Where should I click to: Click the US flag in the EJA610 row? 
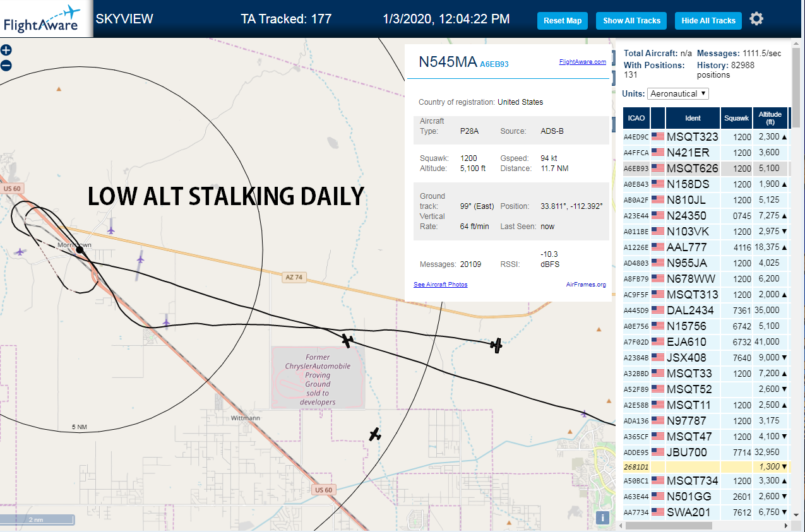(x=658, y=341)
